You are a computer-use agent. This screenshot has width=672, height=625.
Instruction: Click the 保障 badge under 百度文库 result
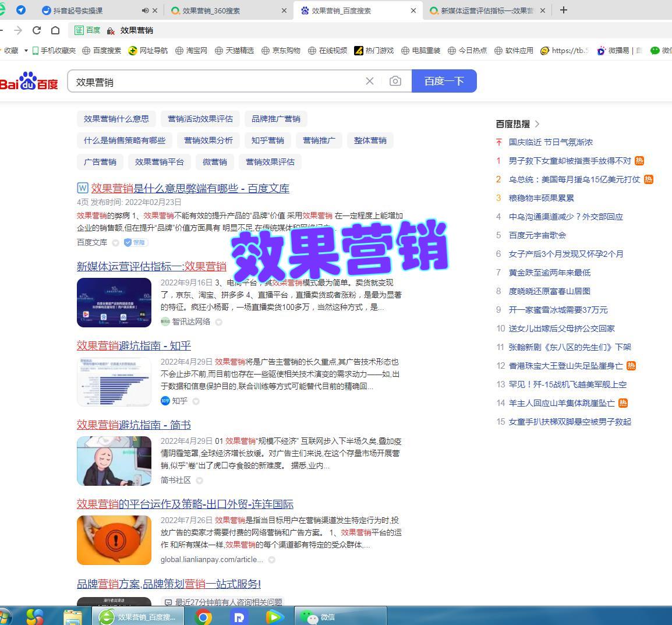[x=136, y=243]
